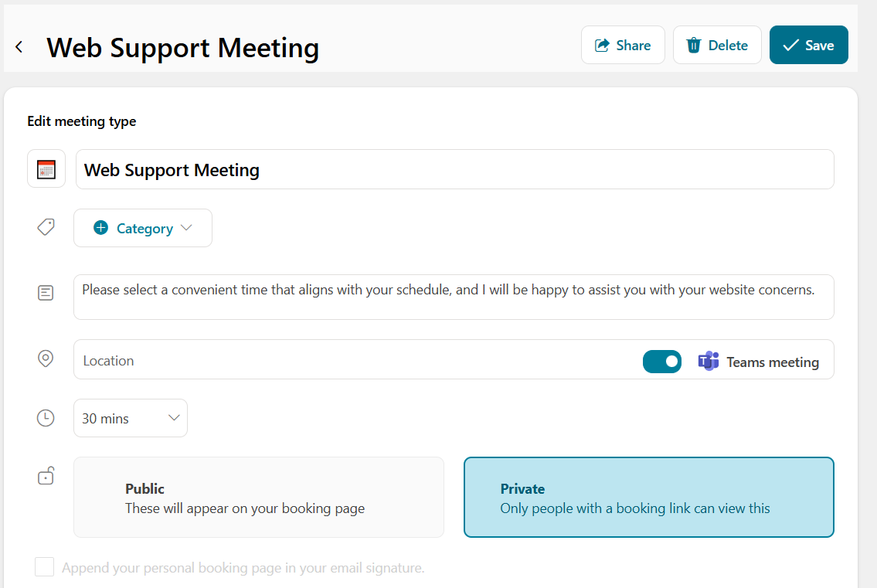Image resolution: width=877 pixels, height=588 pixels.
Task: Click the unlocked padlock visibility icon
Action: pyautogui.click(x=46, y=476)
